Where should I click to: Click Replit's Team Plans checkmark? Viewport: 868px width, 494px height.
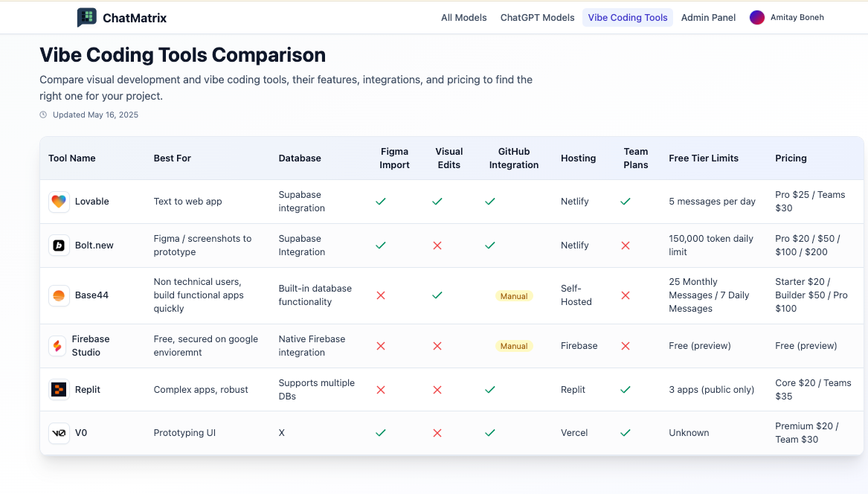[x=626, y=390]
